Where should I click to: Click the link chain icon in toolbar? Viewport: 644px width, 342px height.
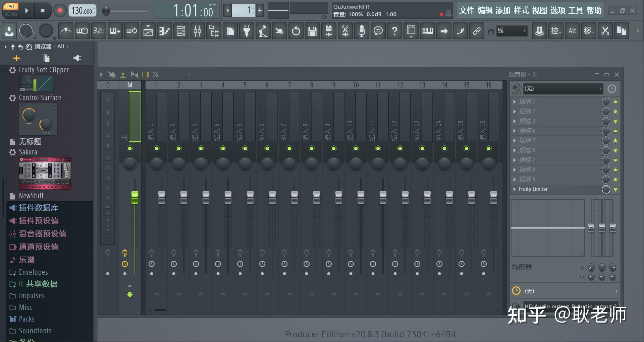coord(477,31)
